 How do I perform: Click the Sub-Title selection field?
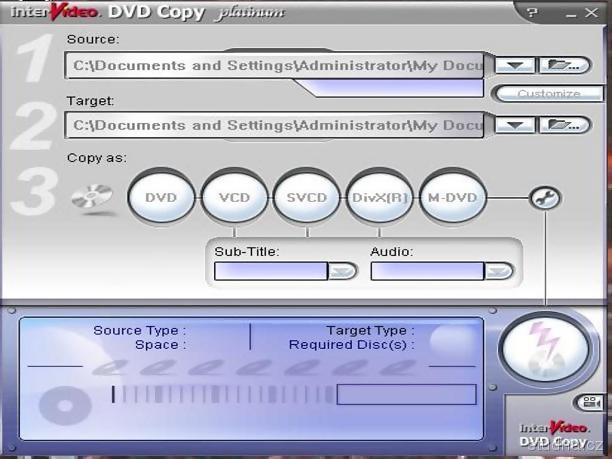(x=271, y=271)
